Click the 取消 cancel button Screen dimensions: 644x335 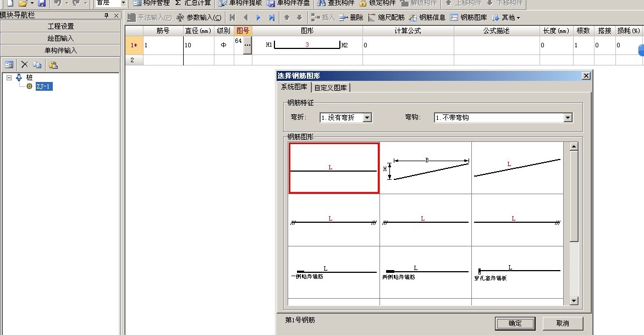coord(563,323)
